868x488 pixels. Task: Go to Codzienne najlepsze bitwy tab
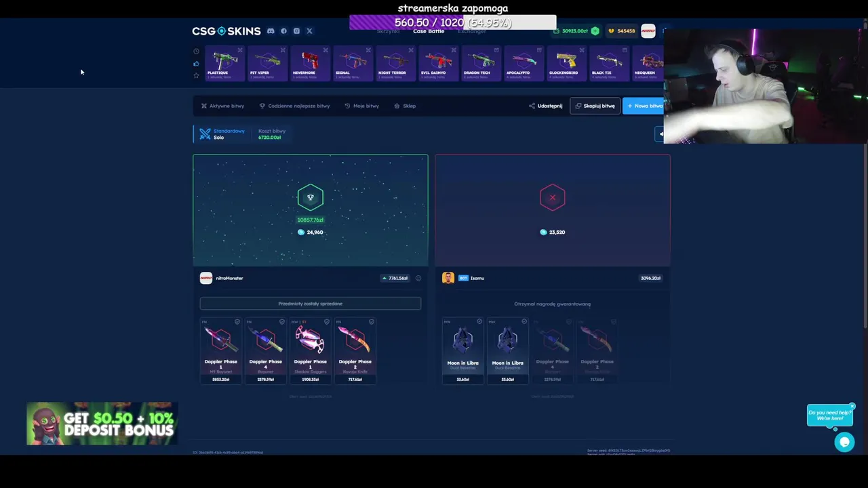(x=294, y=106)
